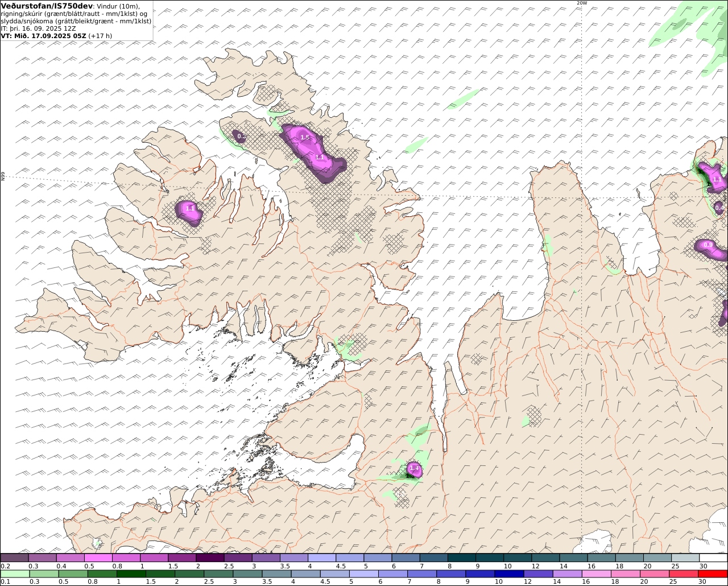Pick the rain legend swatch starting at 14

click(x=566, y=574)
